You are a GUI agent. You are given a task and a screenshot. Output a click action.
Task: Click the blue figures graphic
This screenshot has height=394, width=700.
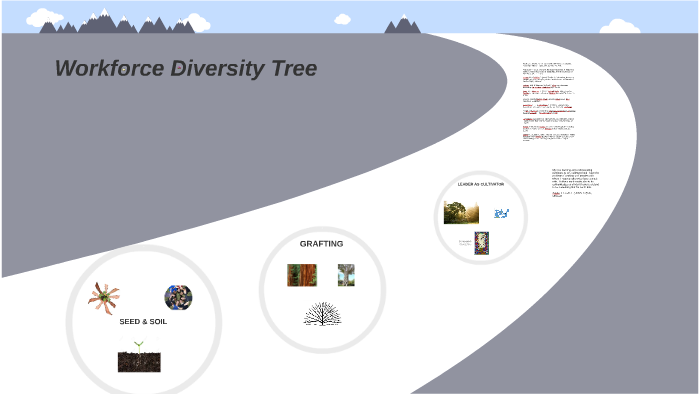point(501,213)
